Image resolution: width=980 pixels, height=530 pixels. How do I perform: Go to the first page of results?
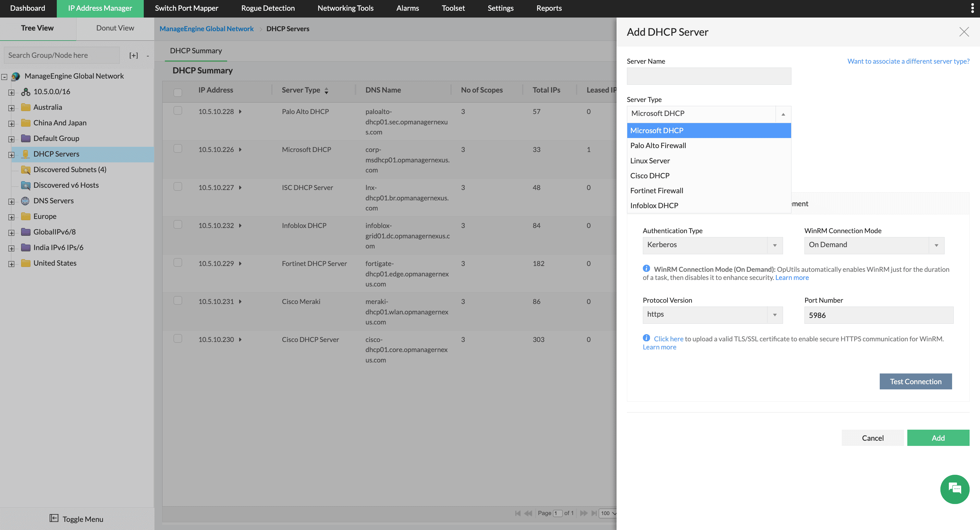517,513
